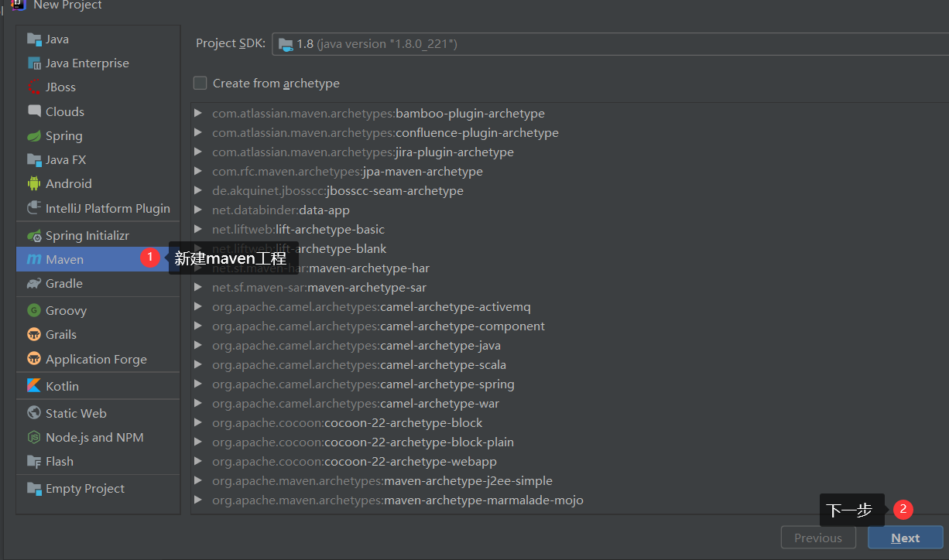Click the SDK folder icon in dropdown

click(286, 44)
